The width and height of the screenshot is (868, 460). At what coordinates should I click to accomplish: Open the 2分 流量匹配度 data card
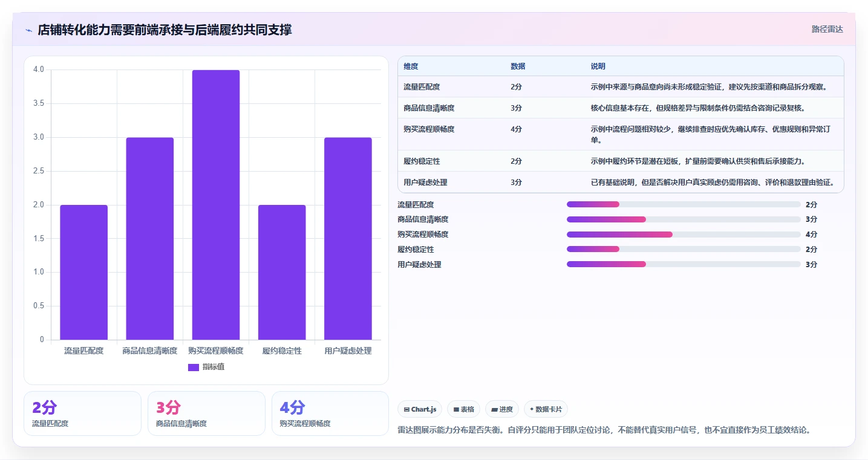coord(82,413)
